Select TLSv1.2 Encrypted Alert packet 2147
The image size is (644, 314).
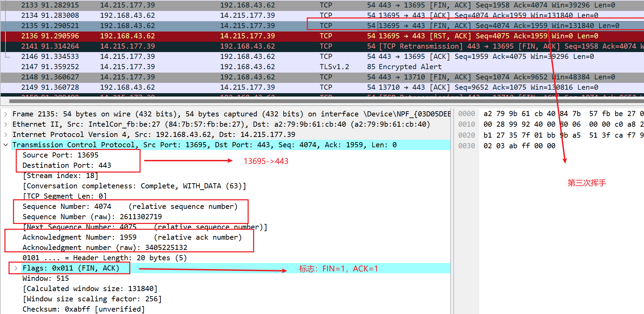coord(322,67)
